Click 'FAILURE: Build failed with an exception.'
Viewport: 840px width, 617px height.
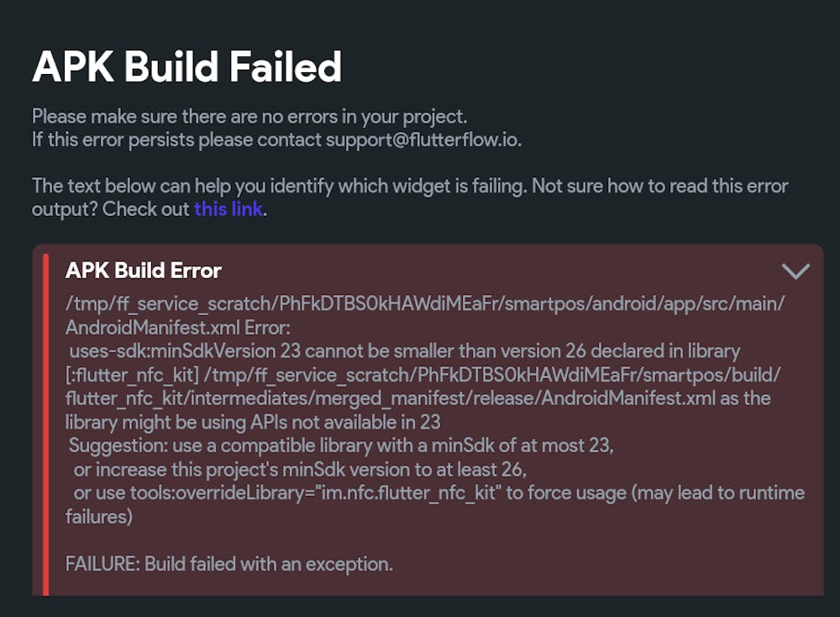point(229,564)
